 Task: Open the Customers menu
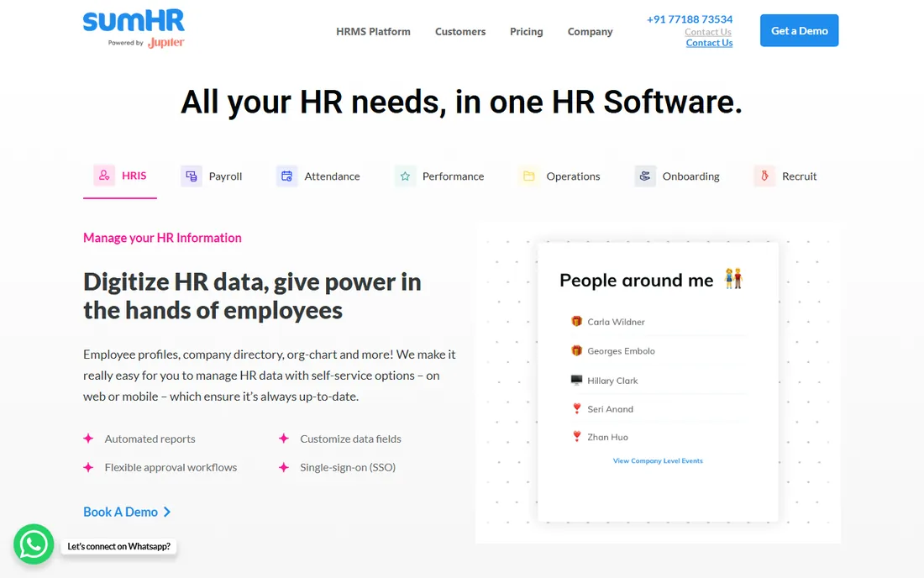[460, 32]
